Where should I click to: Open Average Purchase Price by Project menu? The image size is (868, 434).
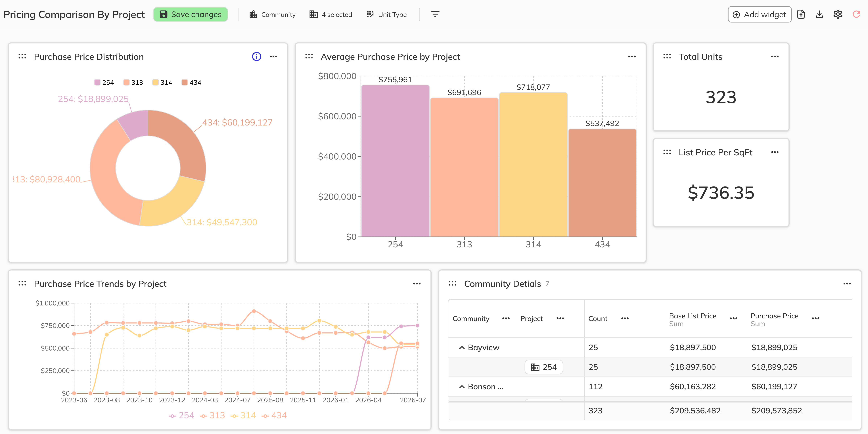tap(632, 57)
